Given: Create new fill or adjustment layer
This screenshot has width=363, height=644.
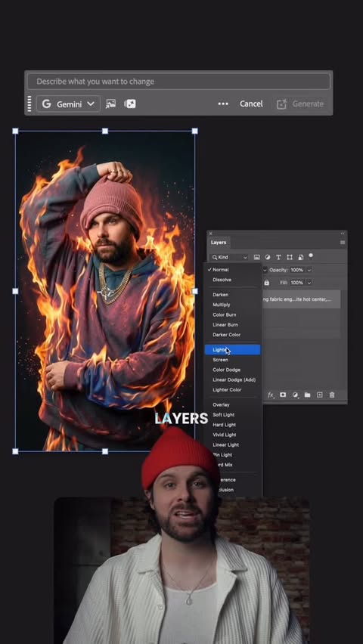Looking at the screenshot, I should [x=295, y=395].
